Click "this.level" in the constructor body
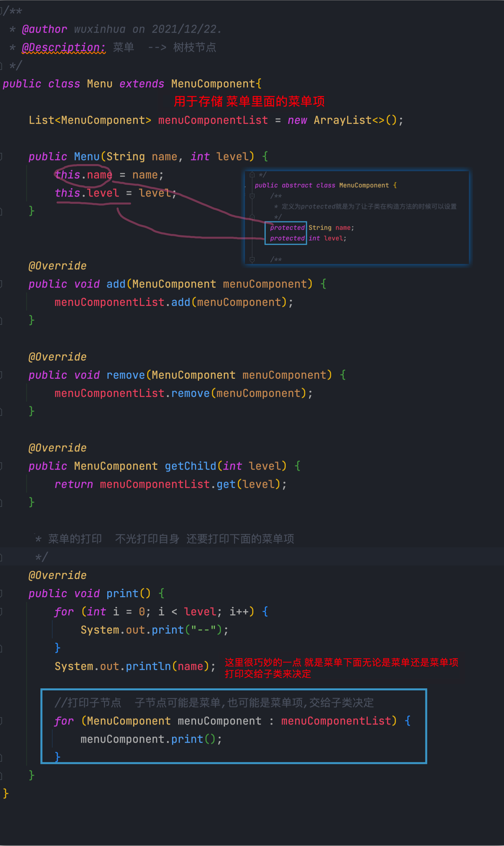The width and height of the screenshot is (504, 846). pyautogui.click(x=87, y=193)
